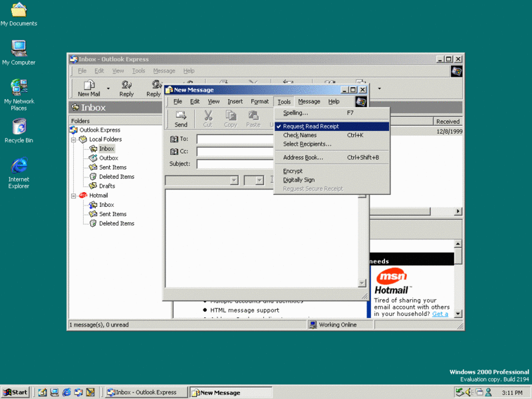This screenshot has width=532, height=399.
Task: Click the address card icon beside Cc field
Action: coord(174,150)
